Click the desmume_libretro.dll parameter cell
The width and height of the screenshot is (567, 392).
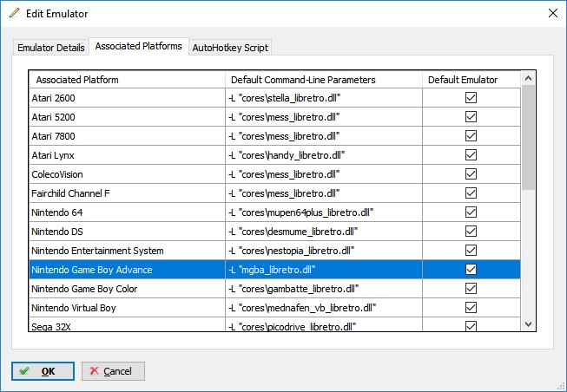point(324,232)
